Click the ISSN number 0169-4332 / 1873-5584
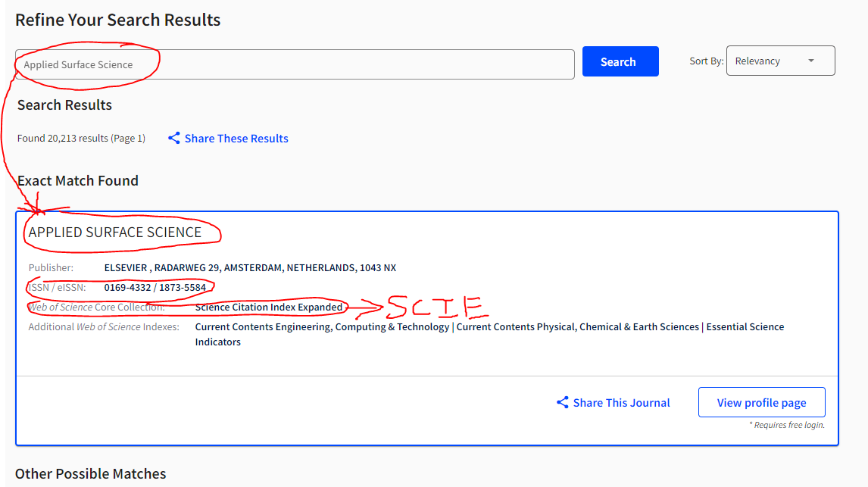The height and width of the screenshot is (487, 868). pyautogui.click(x=155, y=287)
